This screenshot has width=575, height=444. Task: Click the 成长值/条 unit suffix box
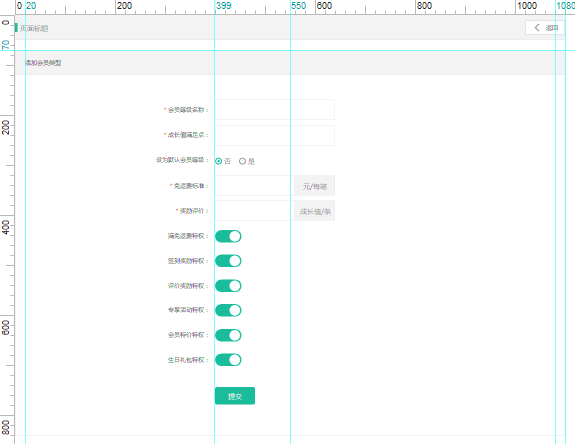click(x=314, y=210)
